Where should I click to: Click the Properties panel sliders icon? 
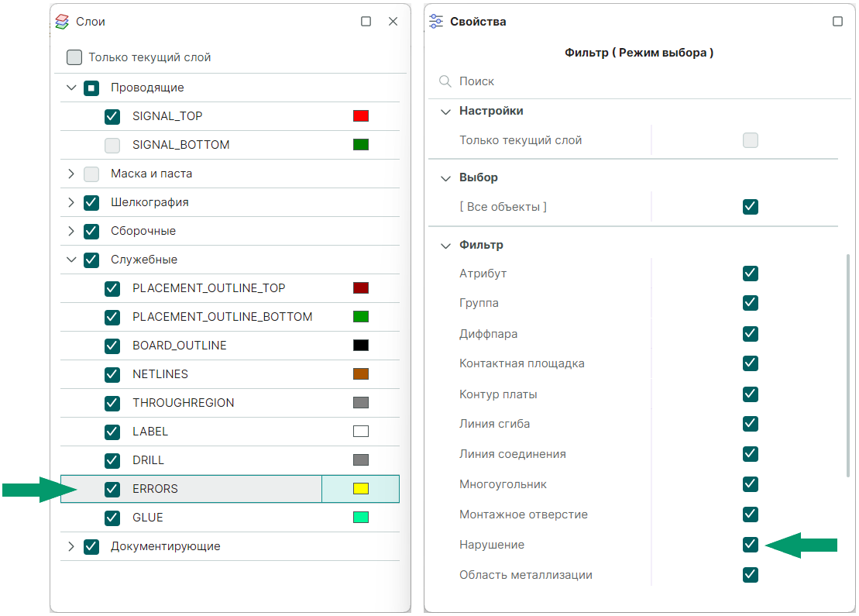[x=437, y=22]
